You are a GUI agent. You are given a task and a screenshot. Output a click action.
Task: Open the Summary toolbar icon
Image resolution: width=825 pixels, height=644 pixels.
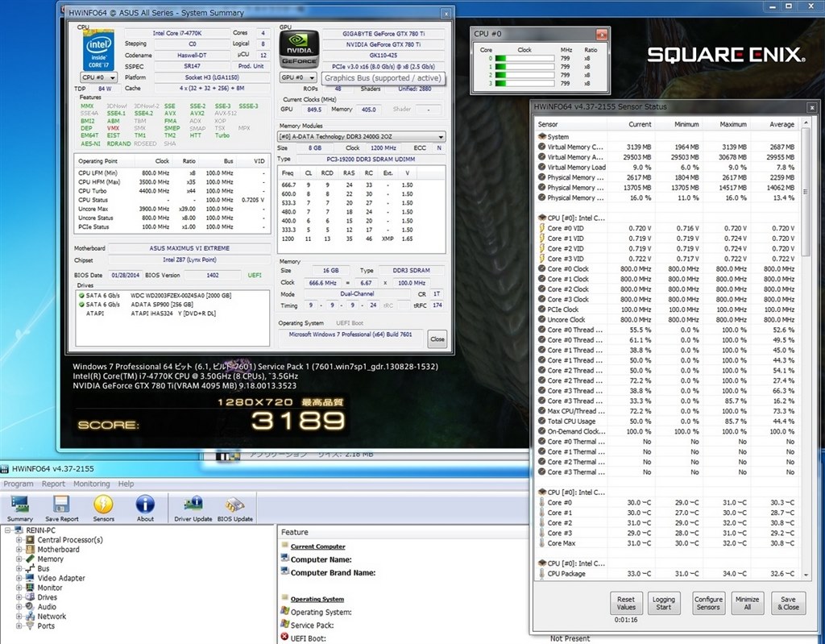pyautogui.click(x=20, y=507)
